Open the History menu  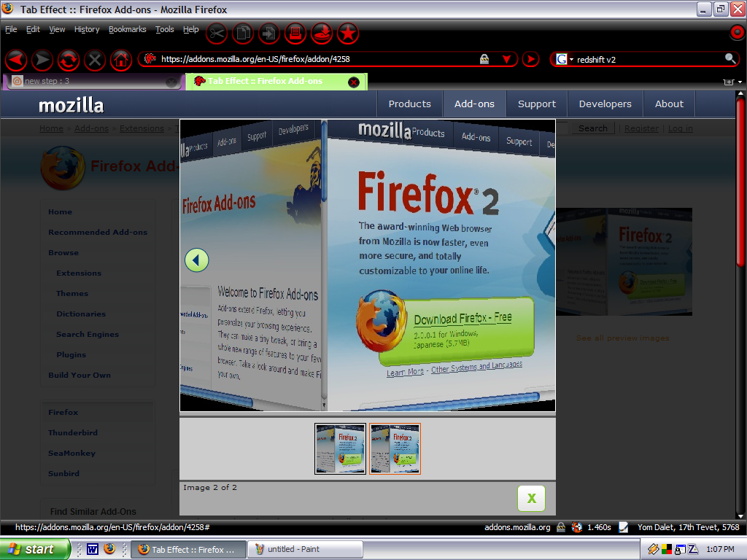tap(87, 29)
